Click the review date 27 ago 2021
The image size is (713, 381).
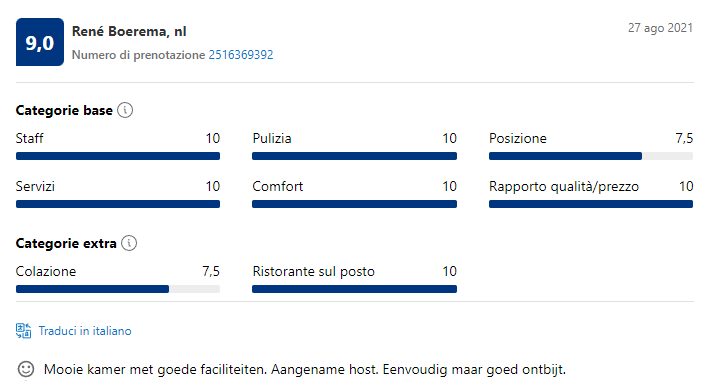(660, 28)
